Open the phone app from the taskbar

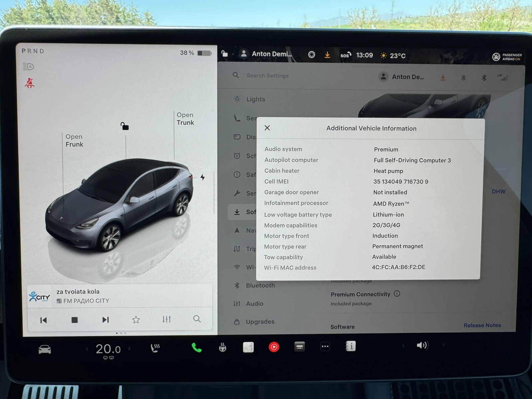[x=196, y=348]
